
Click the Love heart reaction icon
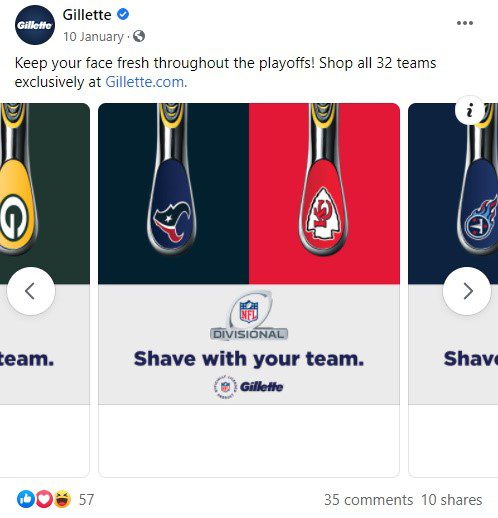tap(44, 499)
